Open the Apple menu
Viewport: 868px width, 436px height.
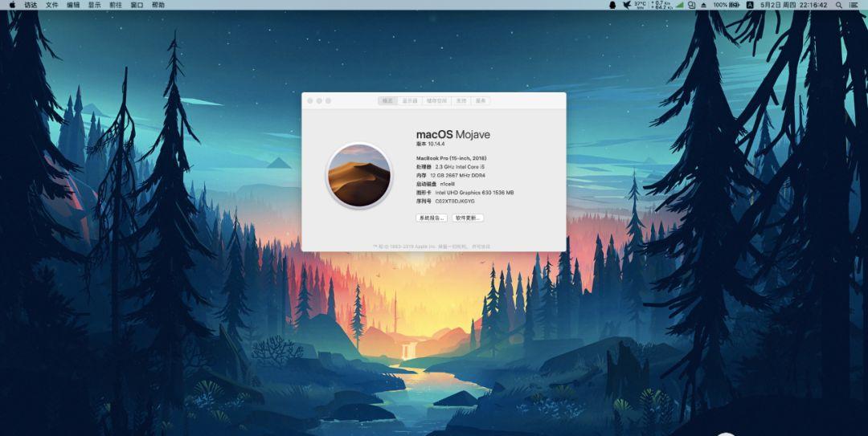12,5
